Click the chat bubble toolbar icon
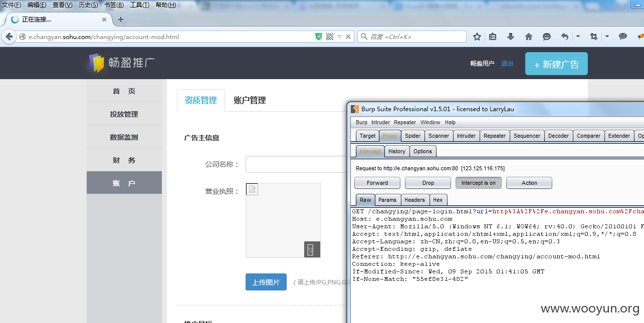This screenshot has width=644, height=323. [623, 37]
